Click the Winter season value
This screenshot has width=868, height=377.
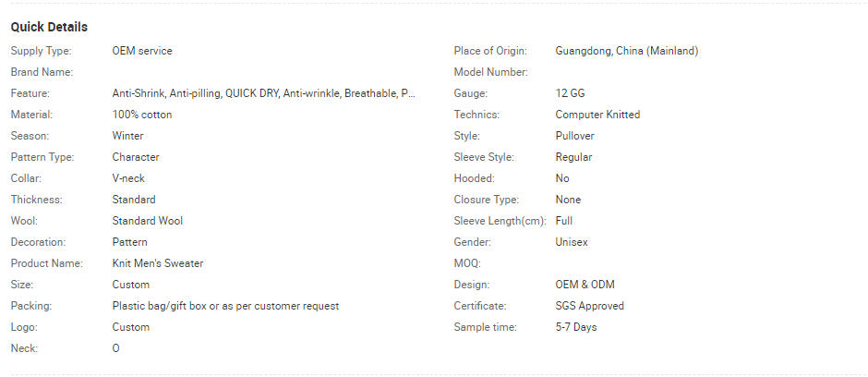pos(127,136)
